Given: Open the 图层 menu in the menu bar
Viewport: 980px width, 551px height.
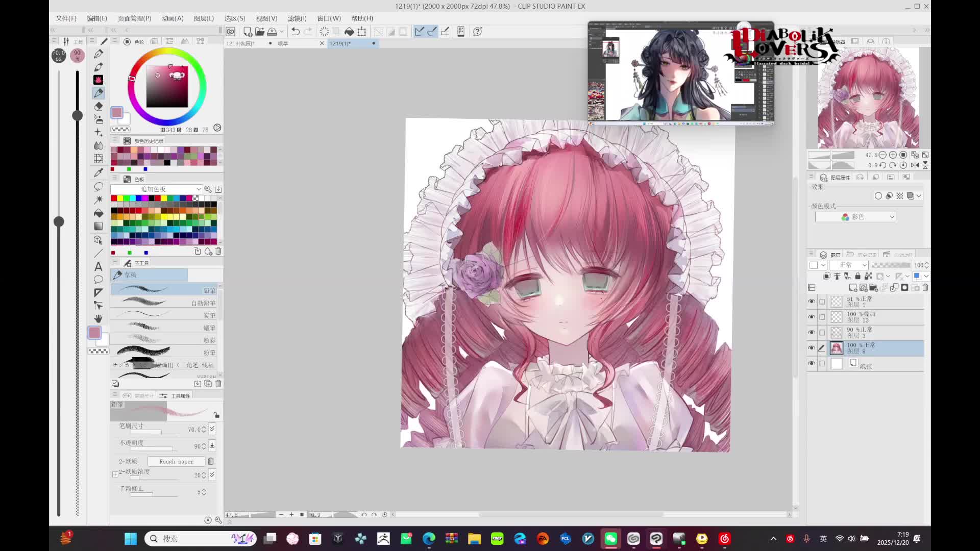Looking at the screenshot, I should (204, 18).
